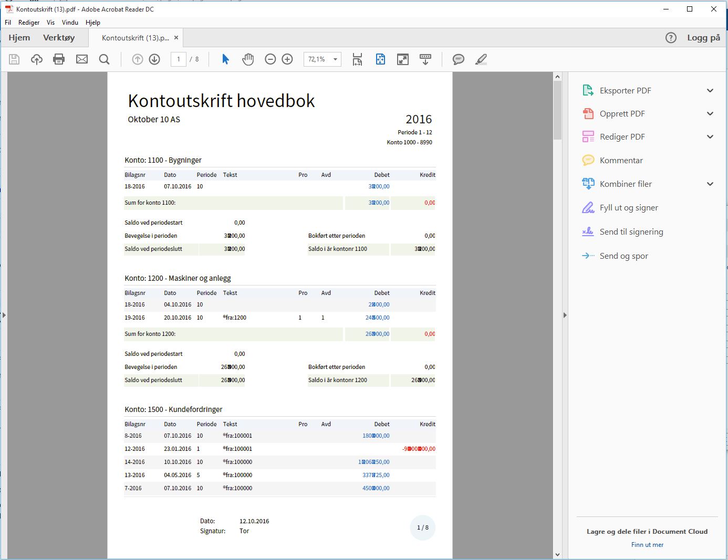The height and width of the screenshot is (560, 728).
Task: Click the Kommentar tool icon
Action: coord(588,160)
